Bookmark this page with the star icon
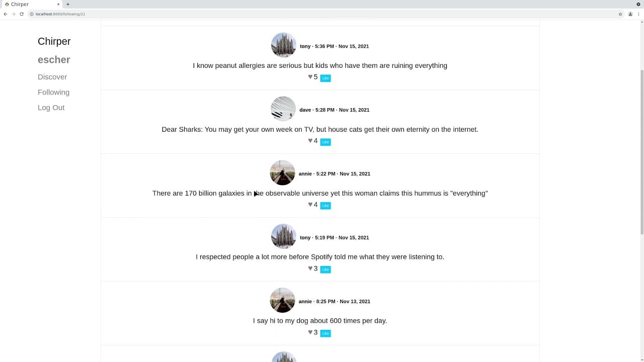Screen dimensions: 644x362 620,14
